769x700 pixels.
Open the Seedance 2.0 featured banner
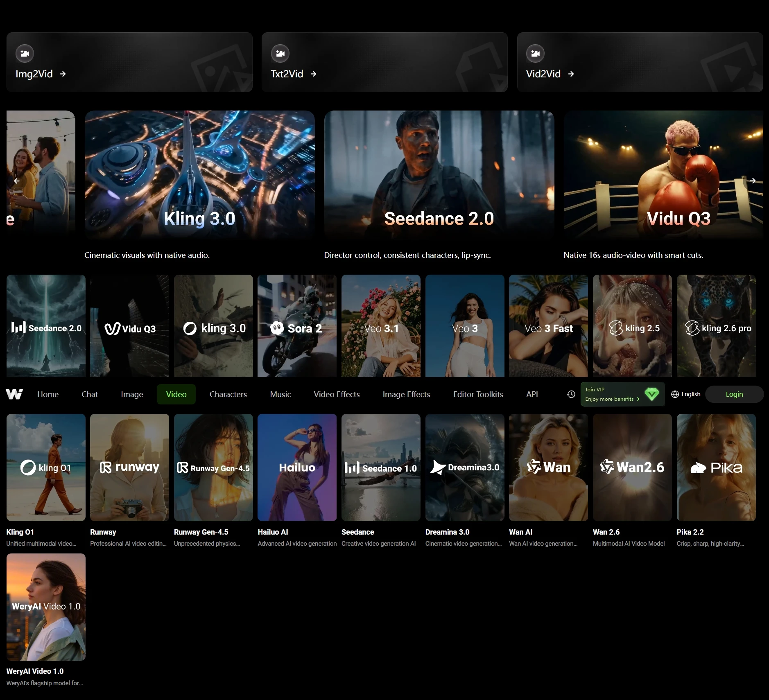pos(439,175)
